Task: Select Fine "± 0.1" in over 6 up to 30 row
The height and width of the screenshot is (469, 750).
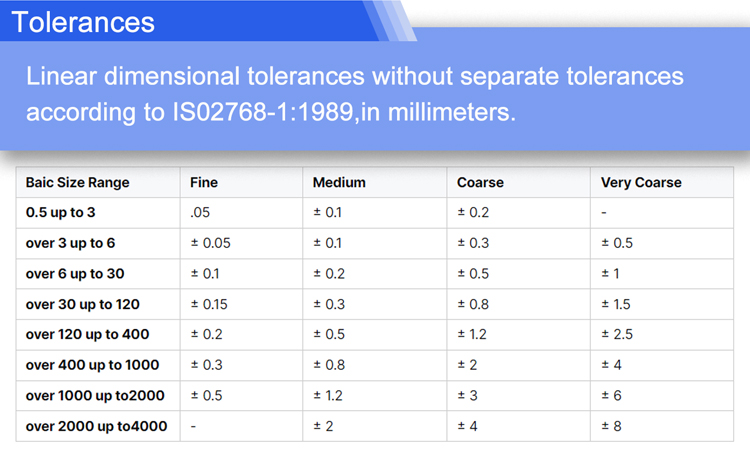Action: (205, 274)
